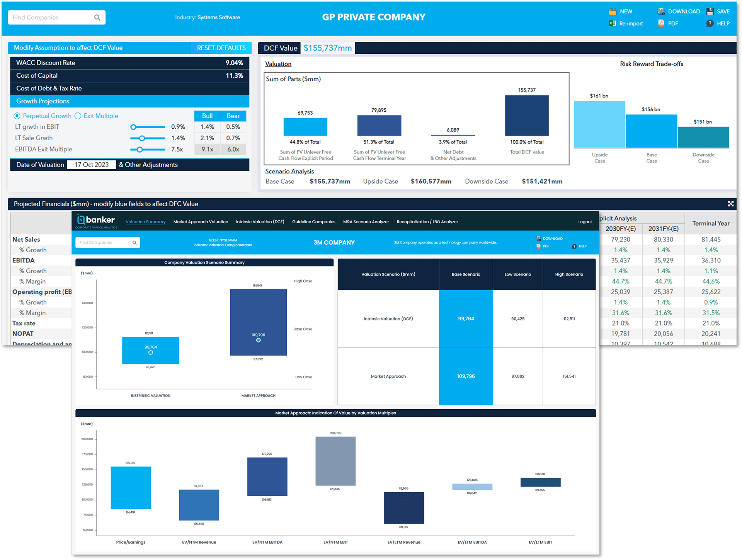
Task: Click the DOWNLOAD icon in GP Private Company header
Action: pos(661,11)
